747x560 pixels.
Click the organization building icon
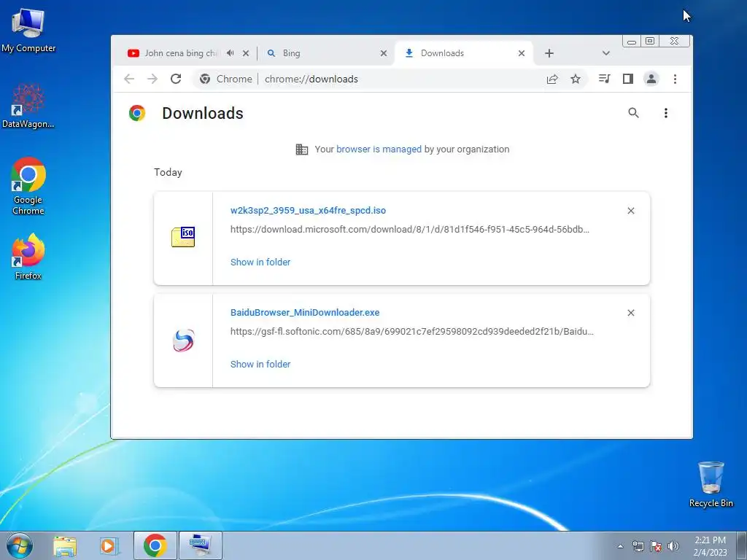(x=301, y=149)
